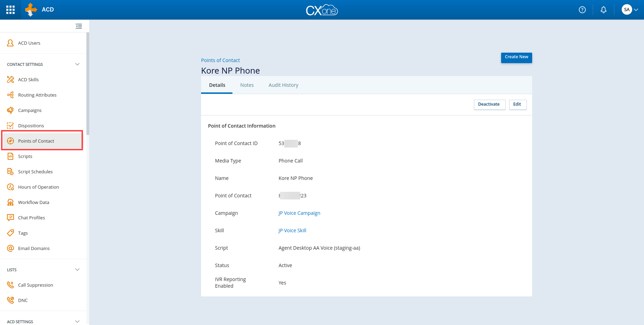The image size is (644, 325).
Task: Expand the ACD Settings section chevron
Action: coord(77,322)
